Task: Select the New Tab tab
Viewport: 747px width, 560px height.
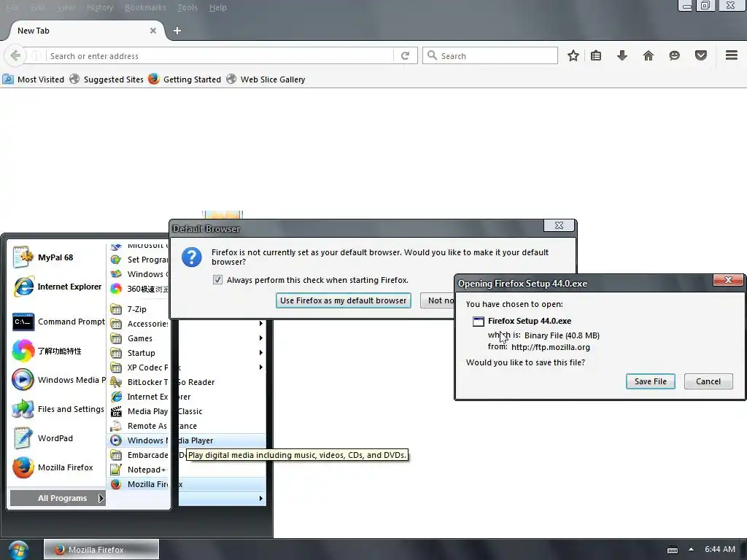Action: [x=86, y=31]
